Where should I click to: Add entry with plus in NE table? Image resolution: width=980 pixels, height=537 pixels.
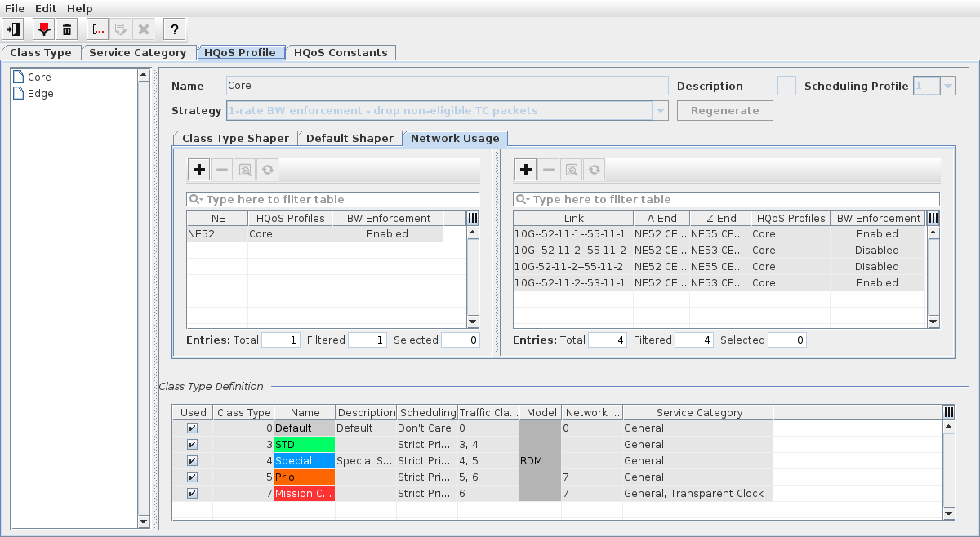point(198,170)
